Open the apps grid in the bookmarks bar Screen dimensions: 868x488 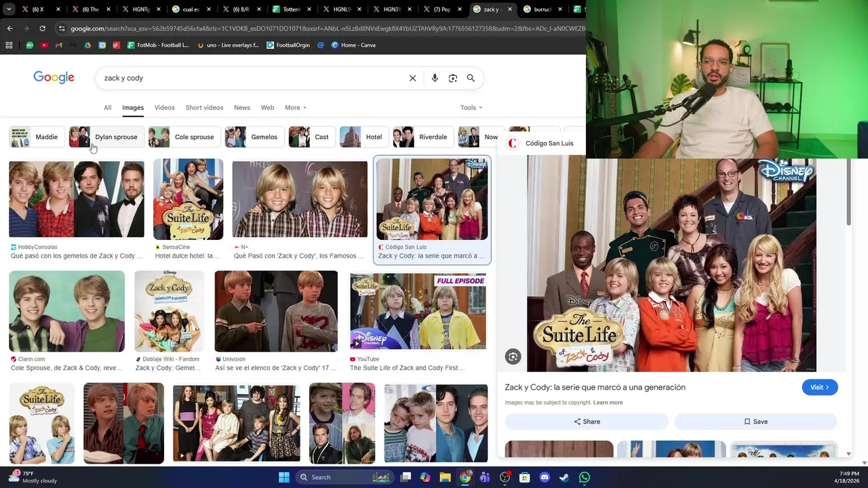pos(9,45)
